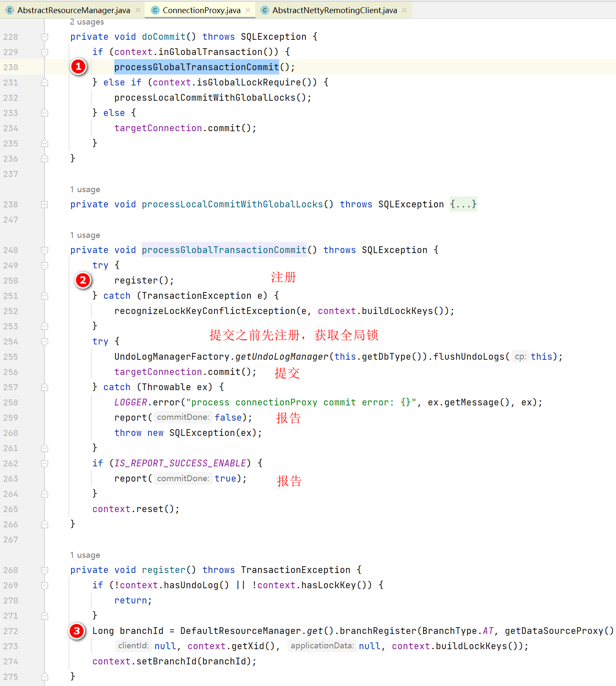Image resolution: width=616 pixels, height=686 pixels.
Task: Collapse processGlobalTransactionCommit method at line 248
Action: tap(44, 250)
